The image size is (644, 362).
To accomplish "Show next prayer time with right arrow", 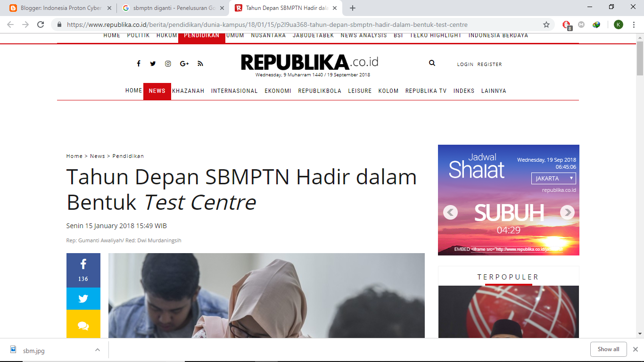I will coord(567,213).
